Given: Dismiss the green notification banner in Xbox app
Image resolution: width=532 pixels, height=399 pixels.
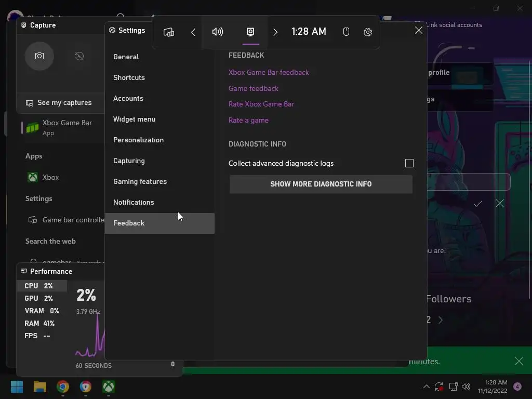Looking at the screenshot, I should (519, 361).
